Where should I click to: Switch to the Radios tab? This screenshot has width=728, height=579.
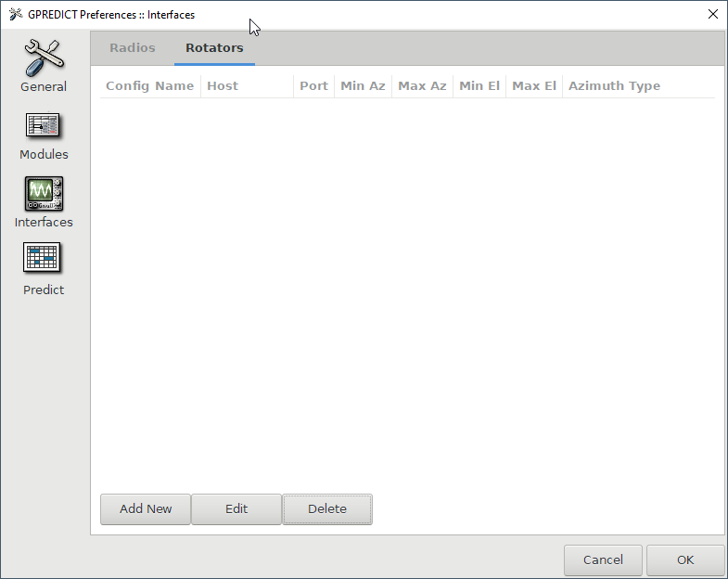[x=133, y=48]
